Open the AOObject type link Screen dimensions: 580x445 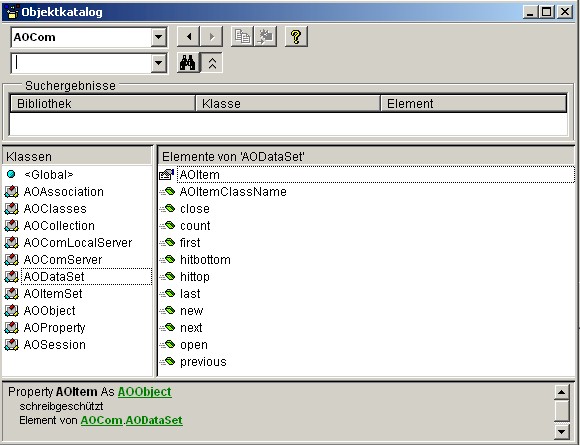tap(145, 391)
